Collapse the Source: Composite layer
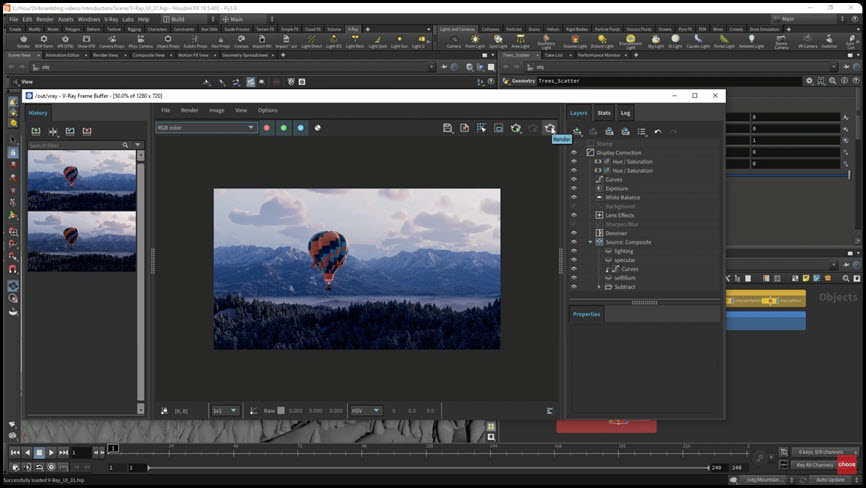The height and width of the screenshot is (488, 866). coord(590,242)
